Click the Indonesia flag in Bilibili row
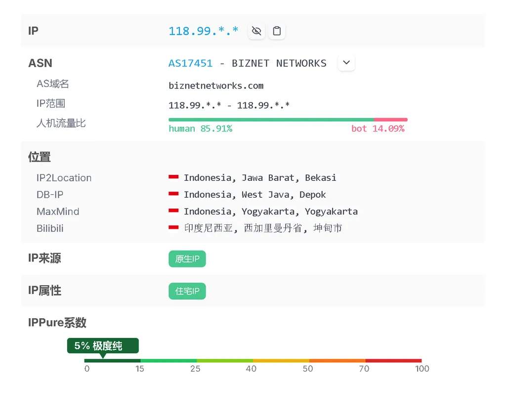 pos(173,228)
